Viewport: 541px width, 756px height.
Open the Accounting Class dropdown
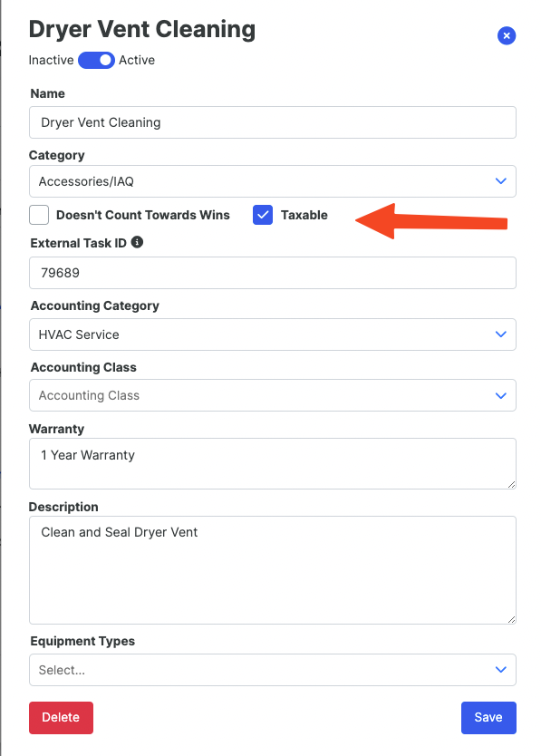tap(273, 395)
